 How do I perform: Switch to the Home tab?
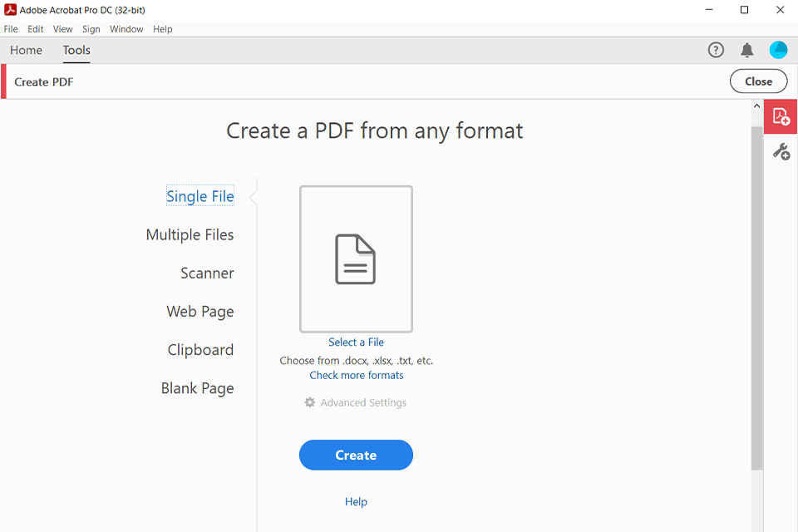(x=26, y=50)
